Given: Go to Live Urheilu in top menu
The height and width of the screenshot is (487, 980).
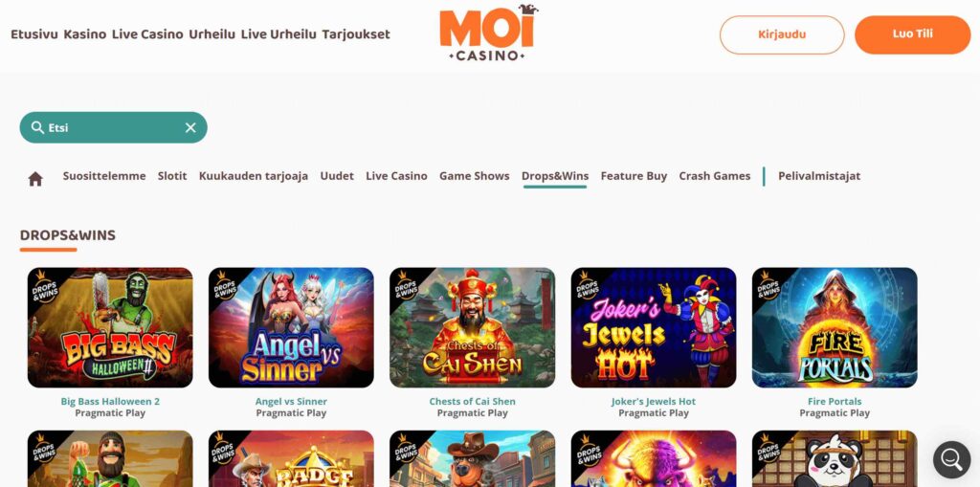Looking at the screenshot, I should click(278, 34).
